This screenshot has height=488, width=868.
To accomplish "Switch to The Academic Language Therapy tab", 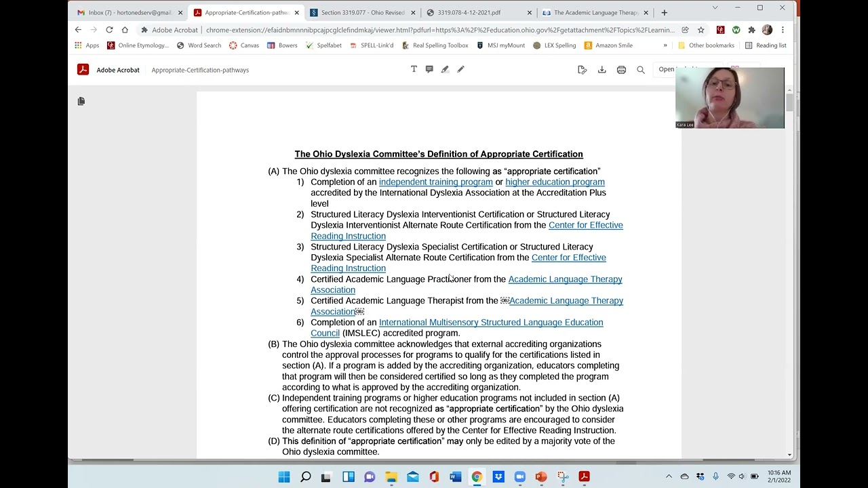I will [x=594, y=12].
